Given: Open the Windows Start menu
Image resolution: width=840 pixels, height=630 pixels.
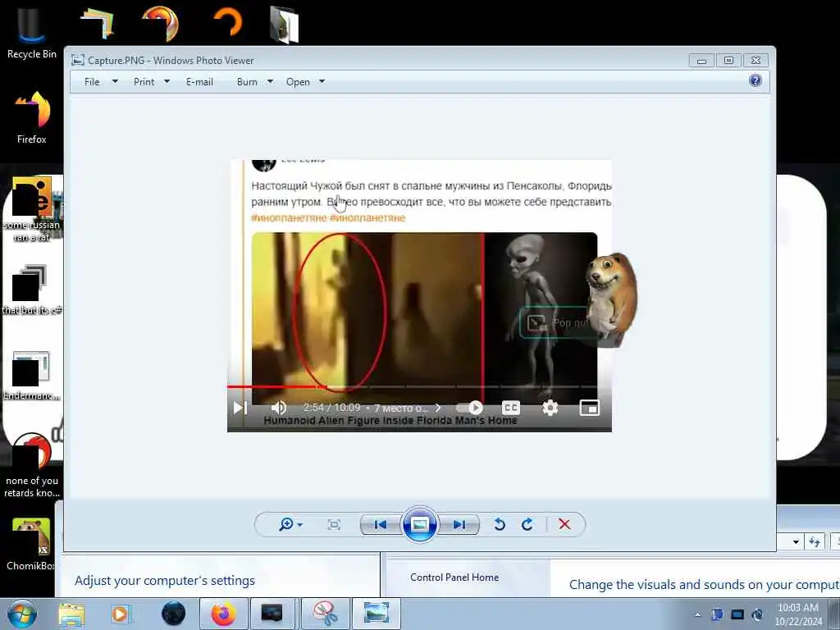Looking at the screenshot, I should click(x=22, y=614).
